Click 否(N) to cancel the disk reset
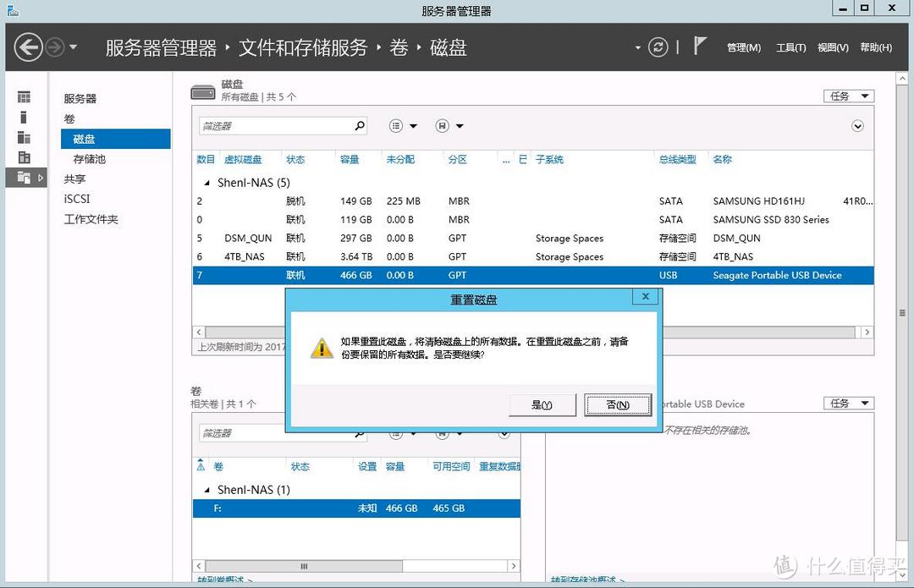The width and height of the screenshot is (914, 588). tap(617, 404)
